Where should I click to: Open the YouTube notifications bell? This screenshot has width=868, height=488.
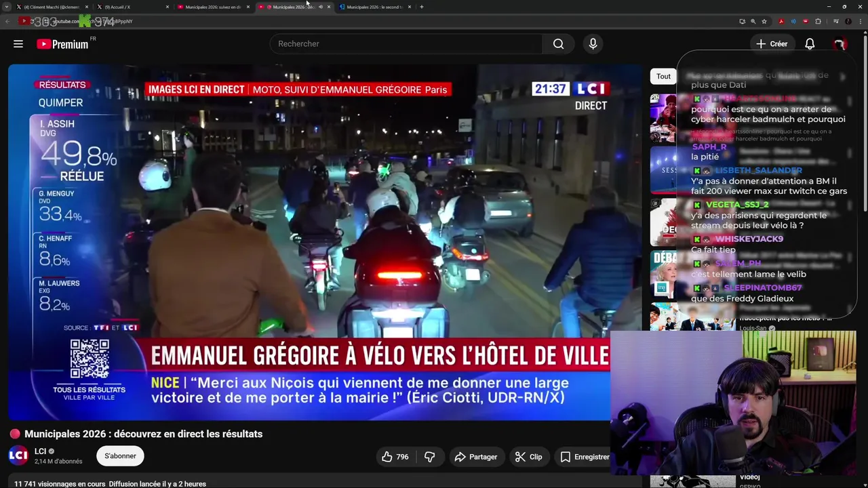click(810, 44)
